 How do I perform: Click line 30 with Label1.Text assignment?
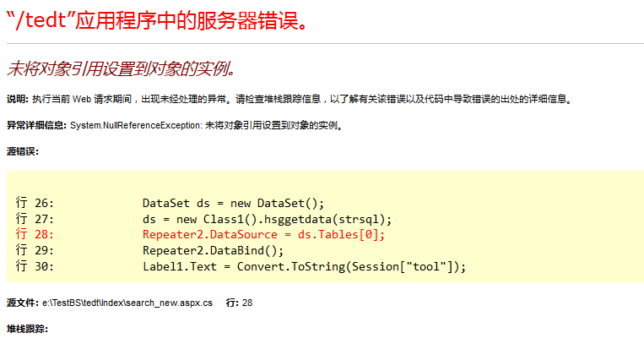305,266
